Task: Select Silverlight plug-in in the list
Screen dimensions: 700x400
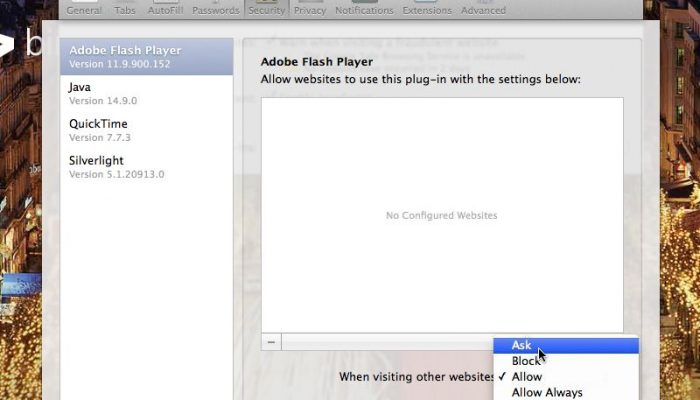Action: click(146, 167)
